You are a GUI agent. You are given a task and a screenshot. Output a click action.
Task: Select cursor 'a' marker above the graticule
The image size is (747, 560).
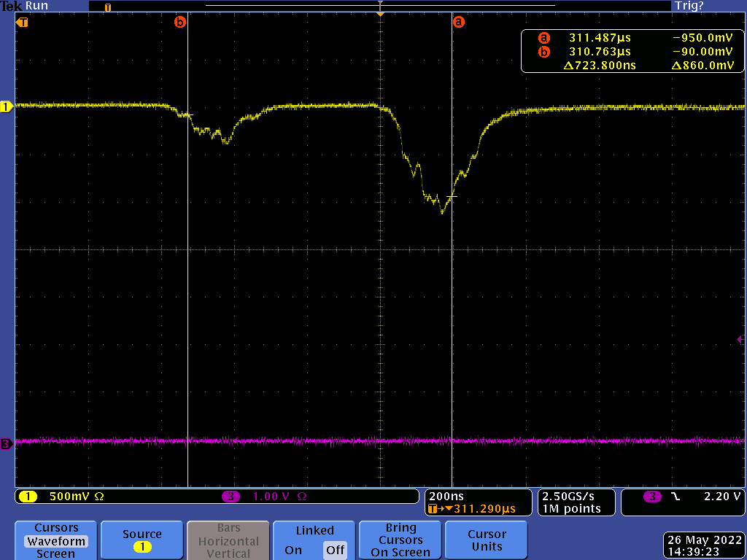[x=458, y=22]
